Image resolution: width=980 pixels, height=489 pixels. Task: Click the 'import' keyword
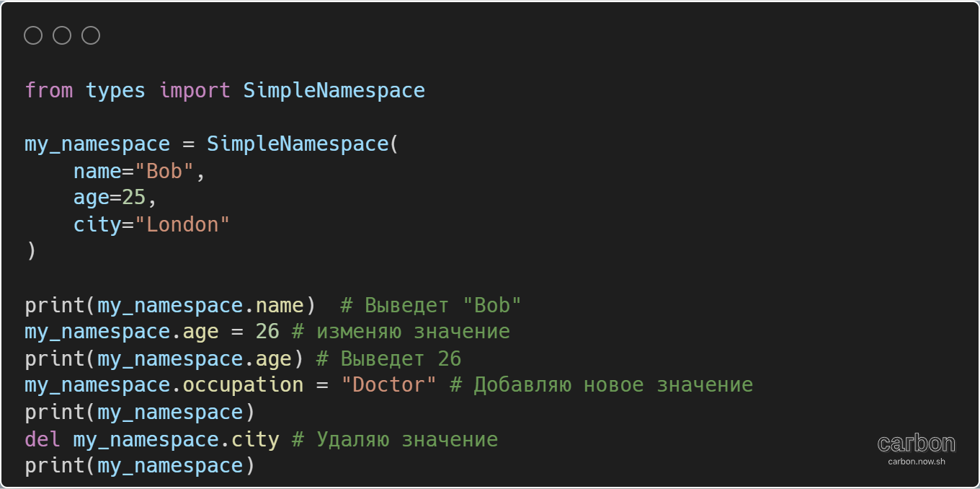[195, 91]
